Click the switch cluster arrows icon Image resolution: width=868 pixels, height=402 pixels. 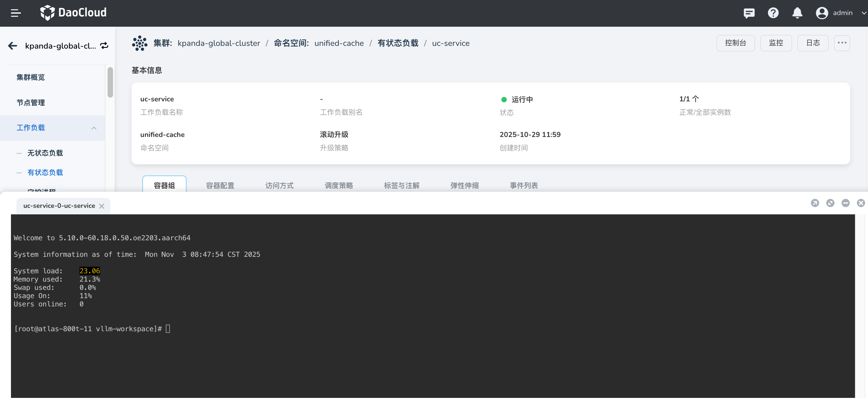point(104,46)
